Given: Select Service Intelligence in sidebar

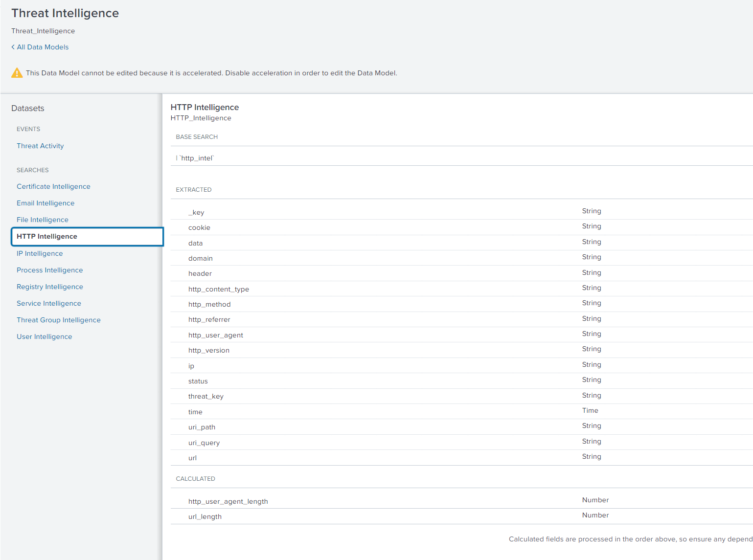Looking at the screenshot, I should point(49,303).
